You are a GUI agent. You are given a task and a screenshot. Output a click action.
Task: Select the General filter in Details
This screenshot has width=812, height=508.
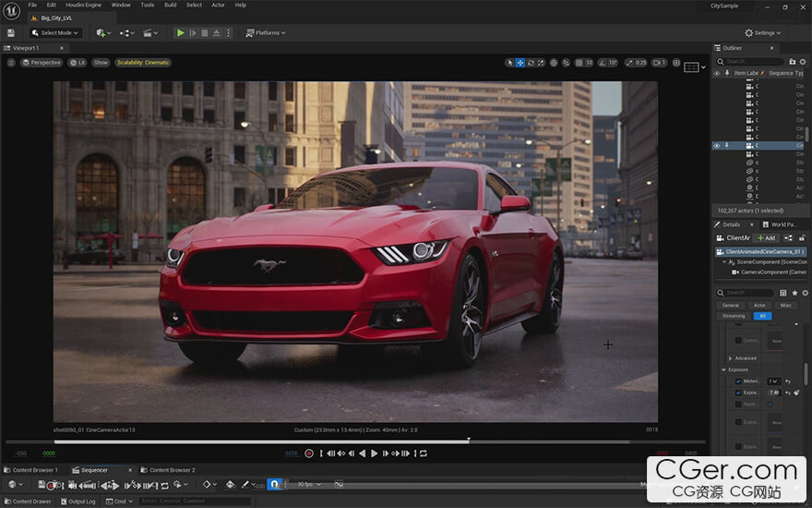(730, 306)
